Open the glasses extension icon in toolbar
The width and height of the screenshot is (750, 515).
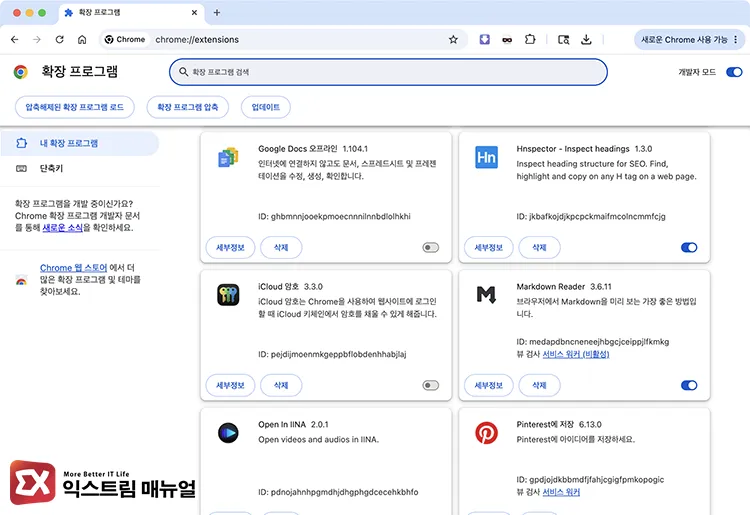point(507,40)
